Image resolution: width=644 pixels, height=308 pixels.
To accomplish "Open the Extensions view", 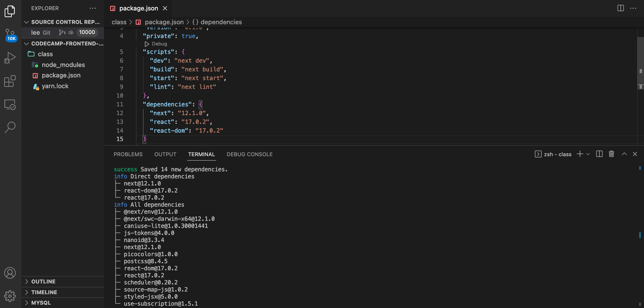I will point(10,81).
